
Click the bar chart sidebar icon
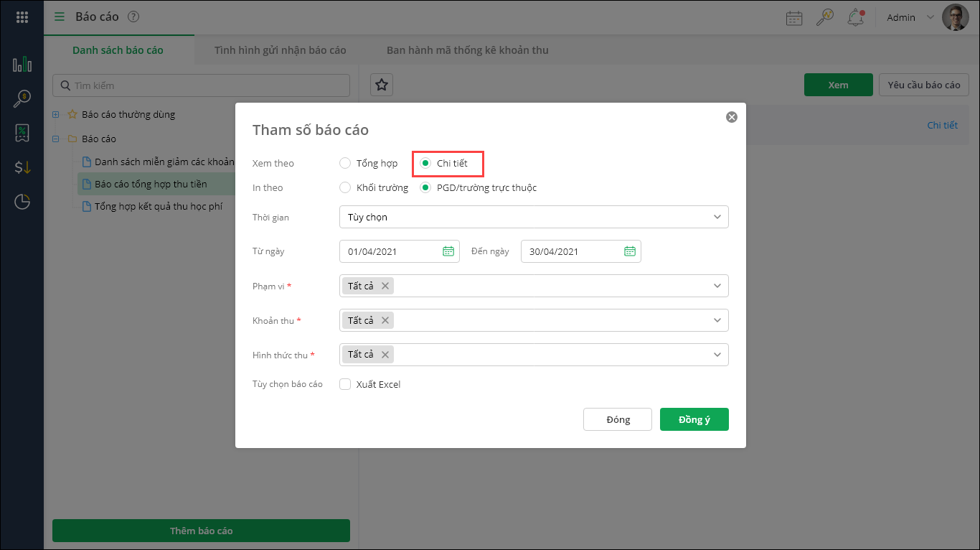pos(22,65)
